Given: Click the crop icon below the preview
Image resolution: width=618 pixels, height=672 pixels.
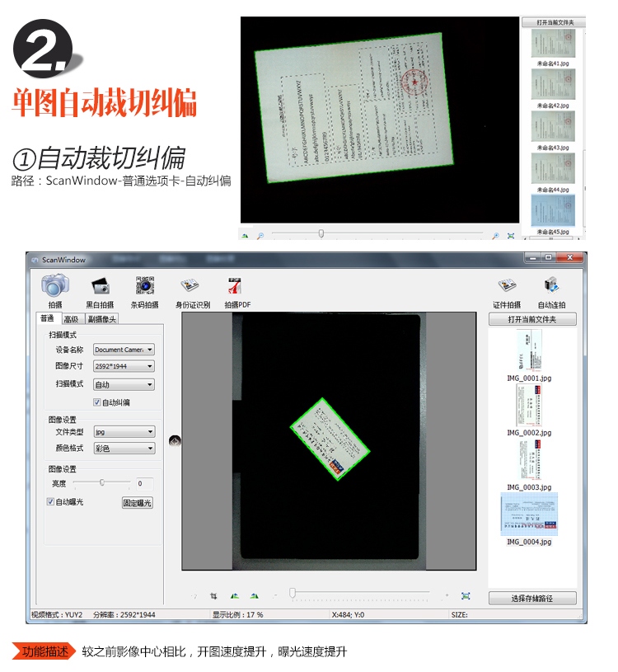Looking at the screenshot, I should point(213,595).
